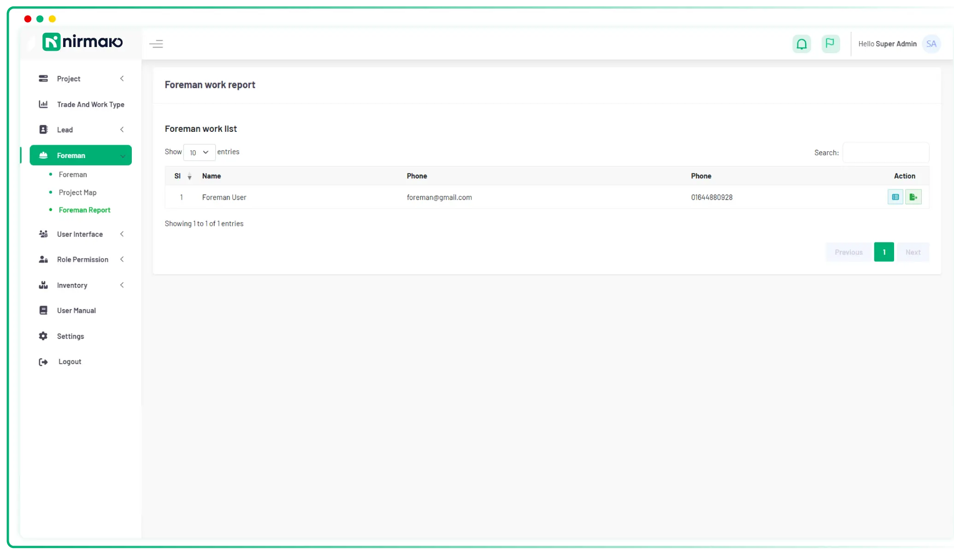Viewport: 954px width, 560px height.
Task: Click the flag/bookmark icon in header
Action: [x=830, y=43]
